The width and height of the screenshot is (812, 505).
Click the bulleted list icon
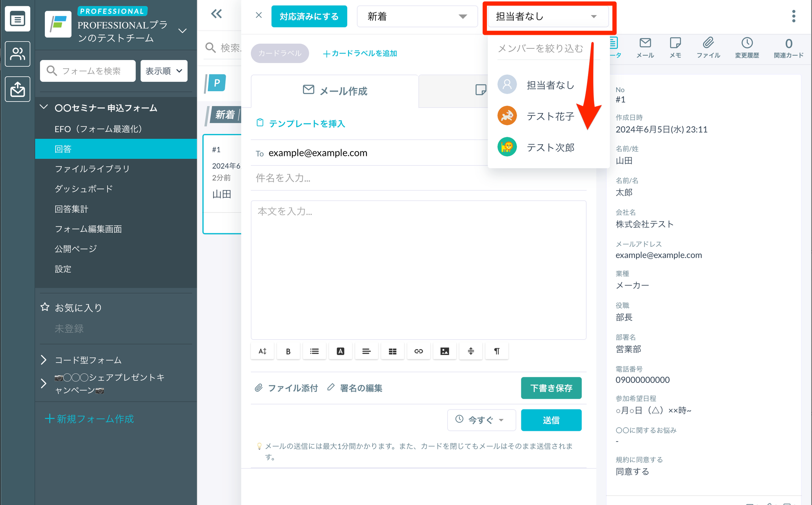[314, 351]
